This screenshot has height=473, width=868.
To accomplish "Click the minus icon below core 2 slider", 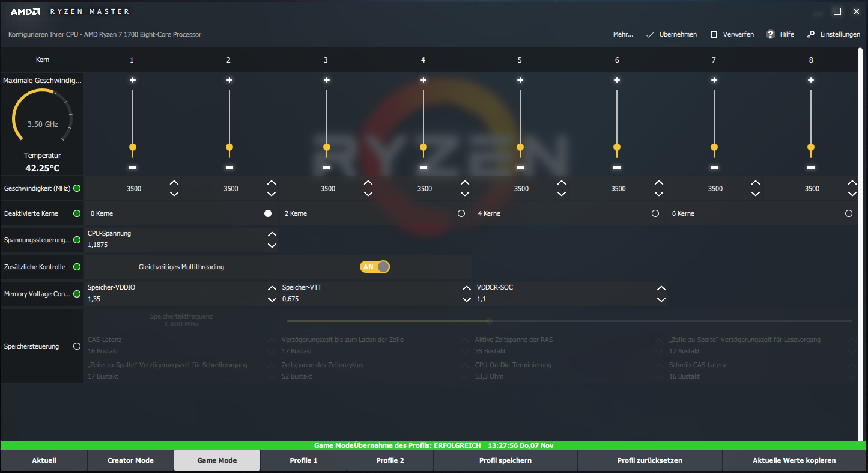I will tap(229, 167).
